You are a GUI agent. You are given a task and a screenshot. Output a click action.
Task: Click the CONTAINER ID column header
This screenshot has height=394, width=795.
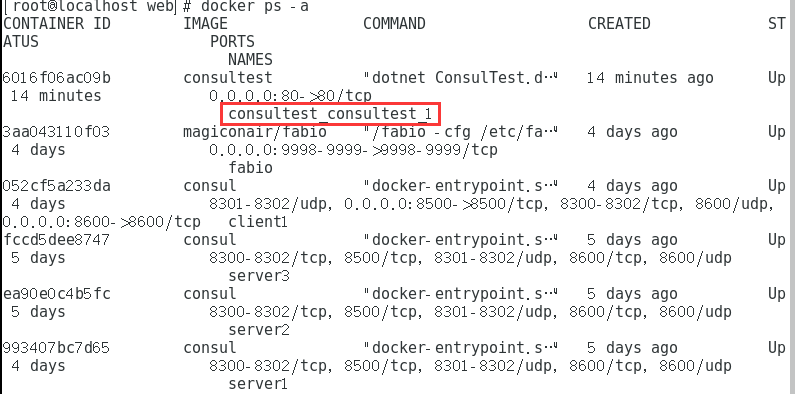pos(57,24)
